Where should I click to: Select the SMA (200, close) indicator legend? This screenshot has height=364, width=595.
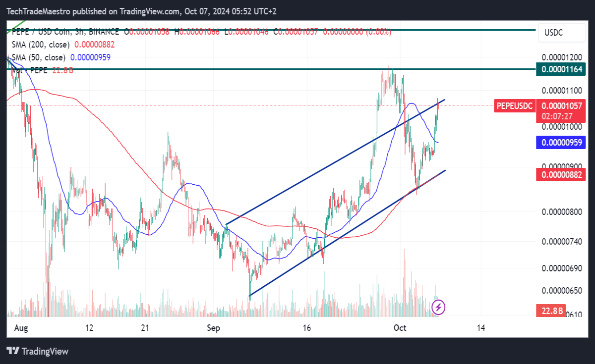point(62,45)
